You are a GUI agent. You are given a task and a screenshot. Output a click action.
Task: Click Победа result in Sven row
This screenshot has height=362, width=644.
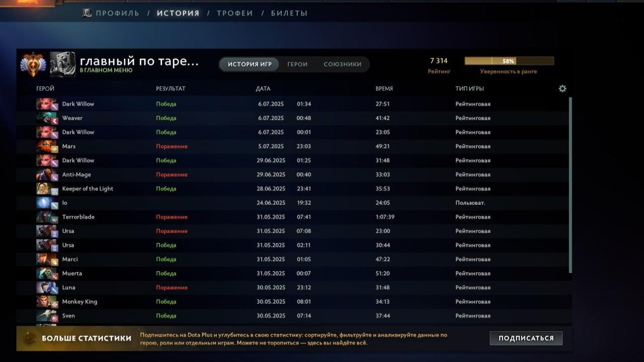pos(166,315)
